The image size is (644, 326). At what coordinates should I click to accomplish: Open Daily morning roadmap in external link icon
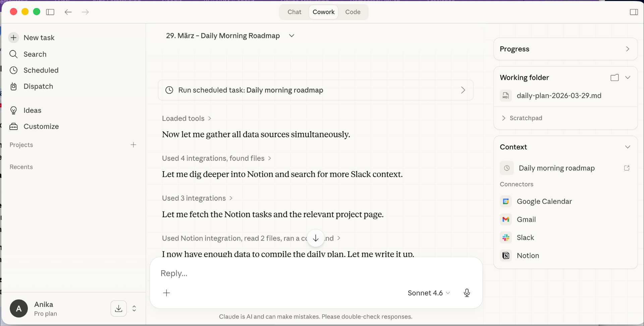(627, 168)
